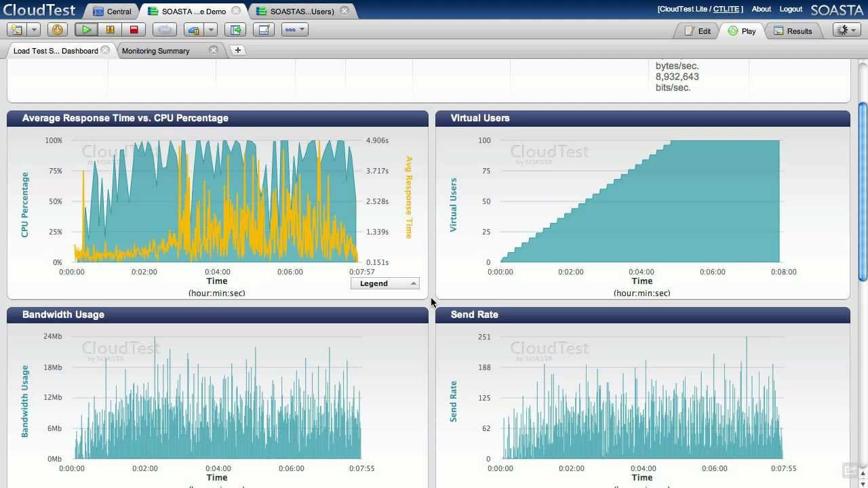
Task: Click the 8,932,643 bits/sec value
Action: pyautogui.click(x=677, y=82)
